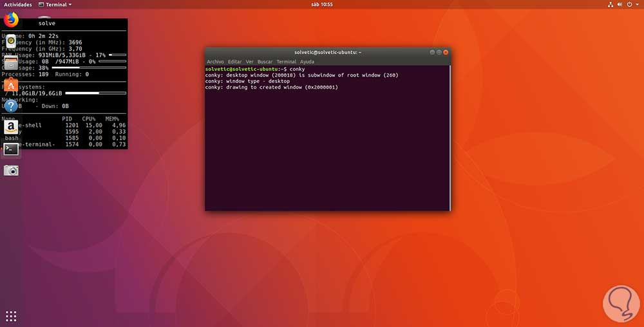Image resolution: width=644 pixels, height=327 pixels.
Task: Click PID value 1201 in process list
Action: 72,125
